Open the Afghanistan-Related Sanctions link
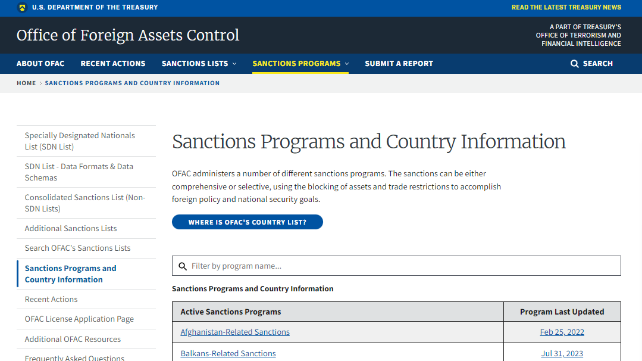 click(x=235, y=332)
